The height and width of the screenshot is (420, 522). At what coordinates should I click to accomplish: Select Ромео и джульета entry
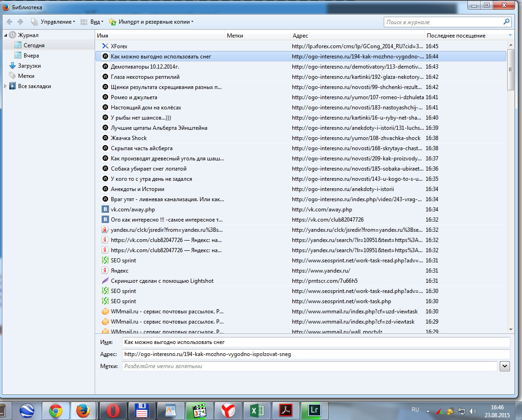(301, 97)
